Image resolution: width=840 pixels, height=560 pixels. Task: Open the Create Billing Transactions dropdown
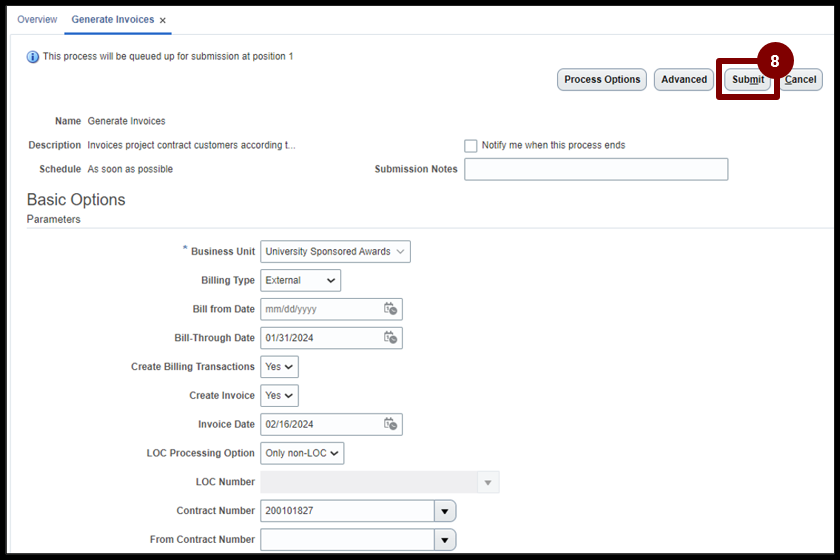(280, 367)
